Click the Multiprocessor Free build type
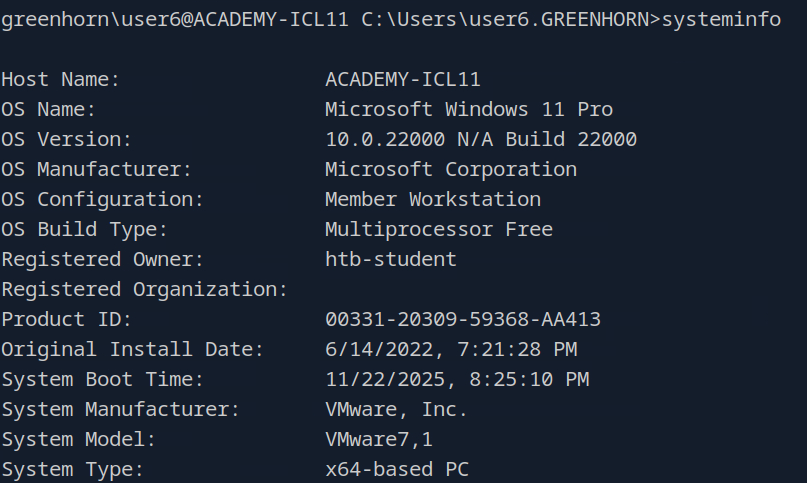Image resolution: width=807 pixels, height=483 pixels. tap(439, 229)
